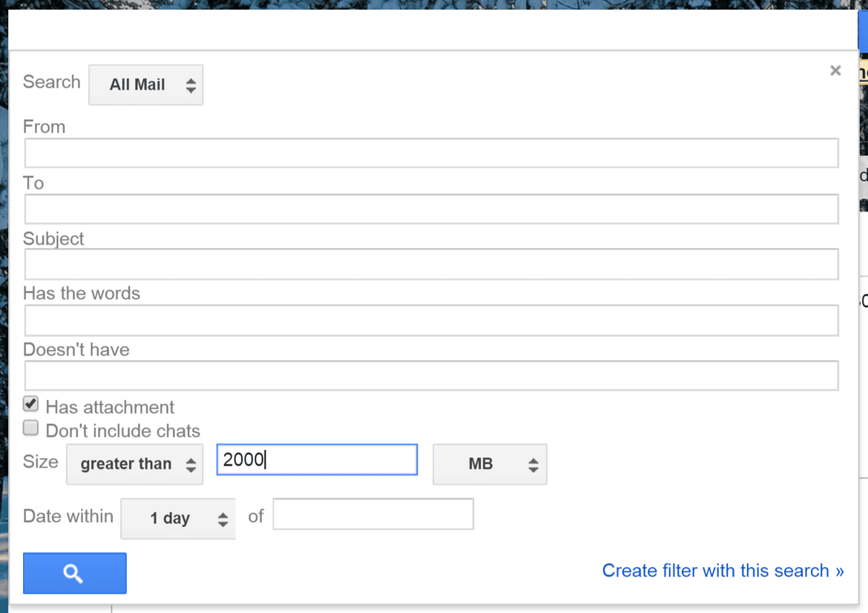Open the Date within 1 day dropdown
Image resolution: width=868 pixels, height=613 pixels.
[178, 518]
